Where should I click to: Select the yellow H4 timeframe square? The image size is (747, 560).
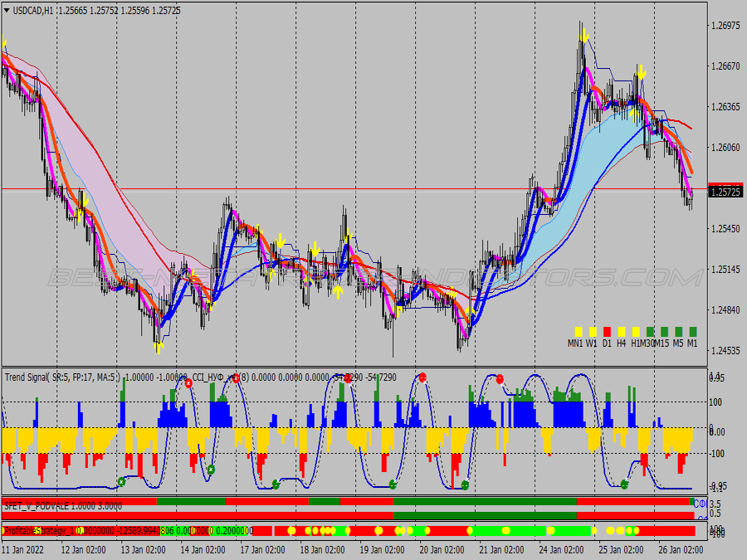(621, 332)
